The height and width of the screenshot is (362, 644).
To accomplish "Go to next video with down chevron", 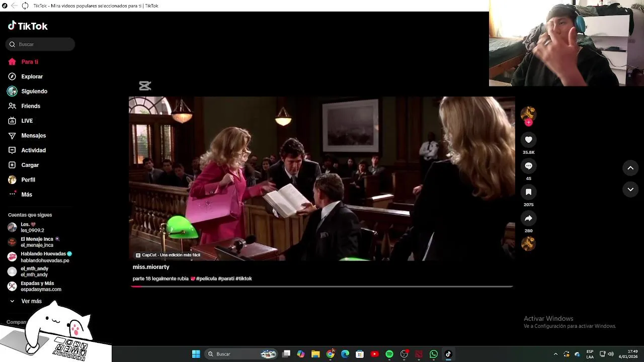I will tap(630, 190).
